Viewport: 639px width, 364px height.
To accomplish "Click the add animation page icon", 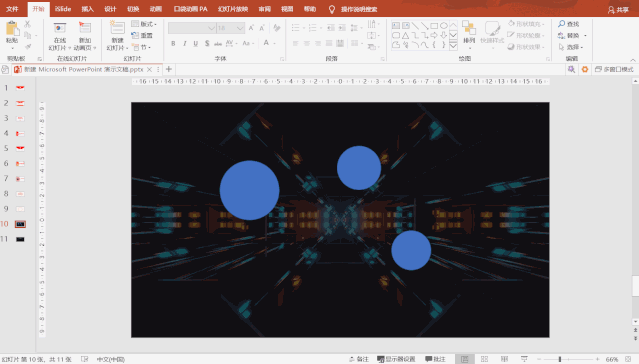I will click(x=85, y=28).
